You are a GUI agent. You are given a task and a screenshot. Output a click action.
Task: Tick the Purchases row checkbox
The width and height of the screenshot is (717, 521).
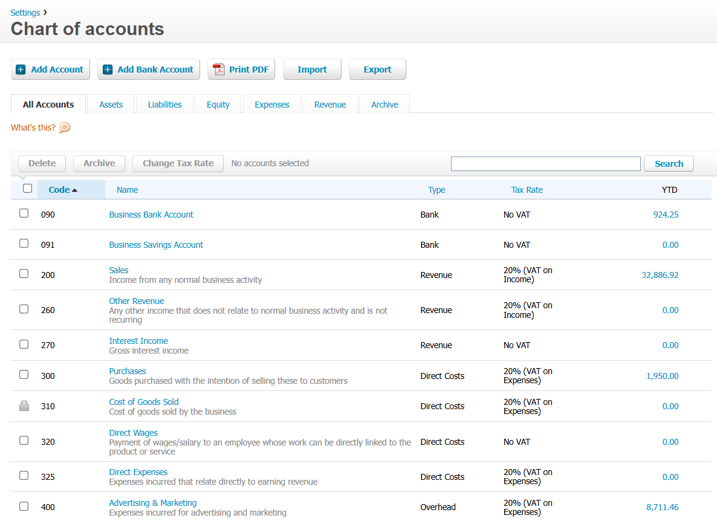(24, 375)
